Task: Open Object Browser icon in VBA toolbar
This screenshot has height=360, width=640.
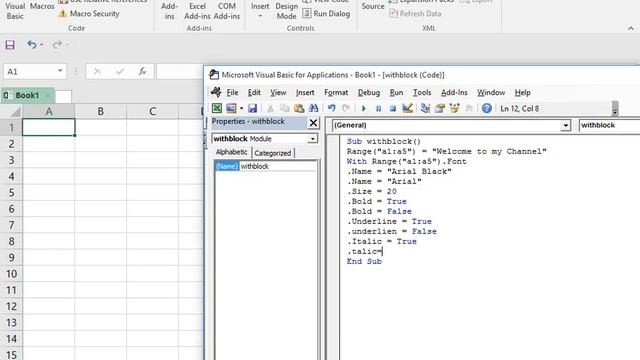Action: [x=454, y=108]
